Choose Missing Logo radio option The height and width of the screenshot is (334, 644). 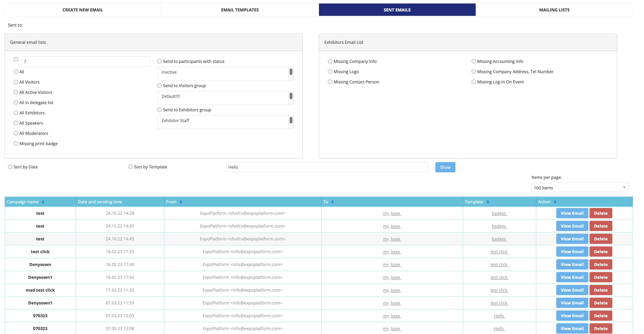pyautogui.click(x=330, y=72)
